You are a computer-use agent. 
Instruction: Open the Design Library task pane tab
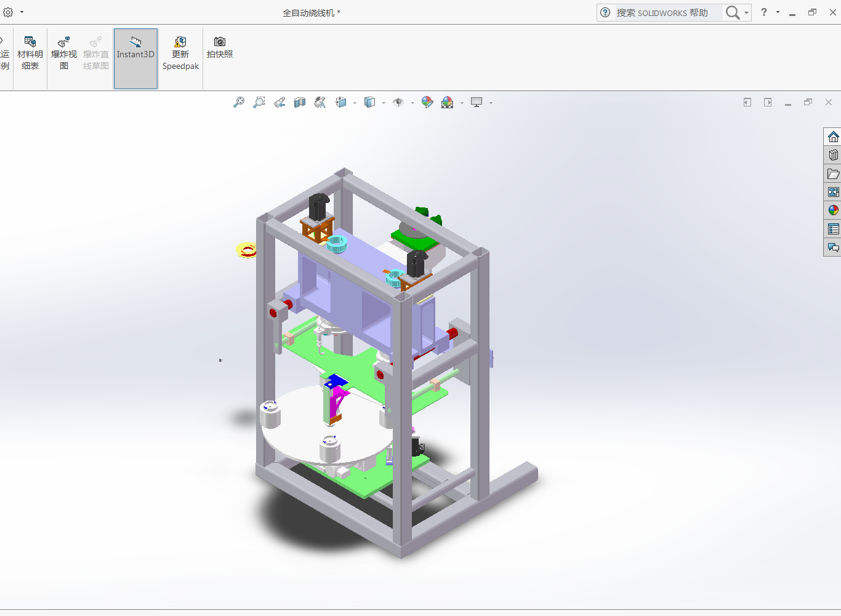point(833,155)
